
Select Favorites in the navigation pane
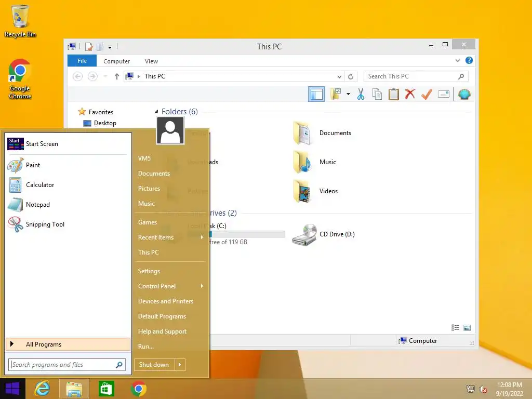[96, 112]
